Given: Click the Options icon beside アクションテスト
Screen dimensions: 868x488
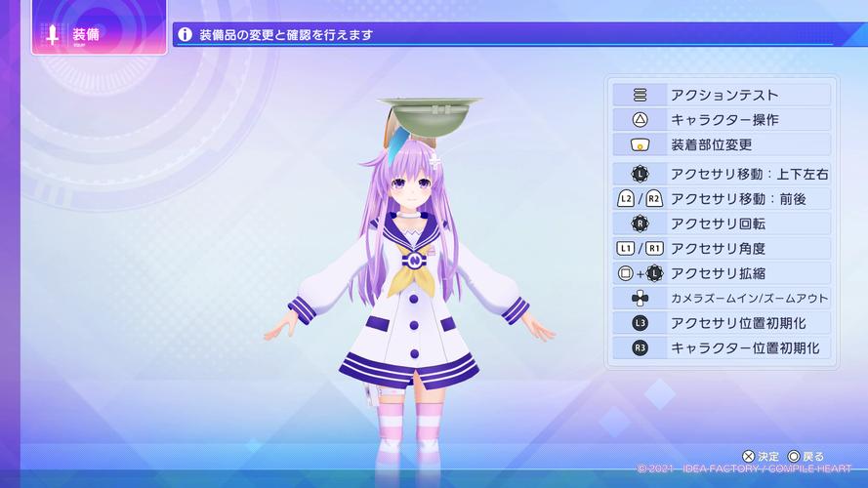Looking at the screenshot, I should coord(640,96).
